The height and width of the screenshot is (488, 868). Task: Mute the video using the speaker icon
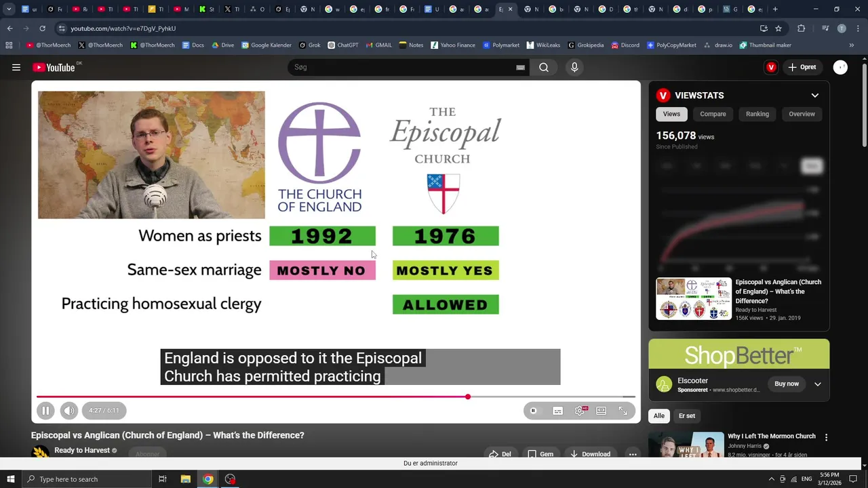pos(69,410)
